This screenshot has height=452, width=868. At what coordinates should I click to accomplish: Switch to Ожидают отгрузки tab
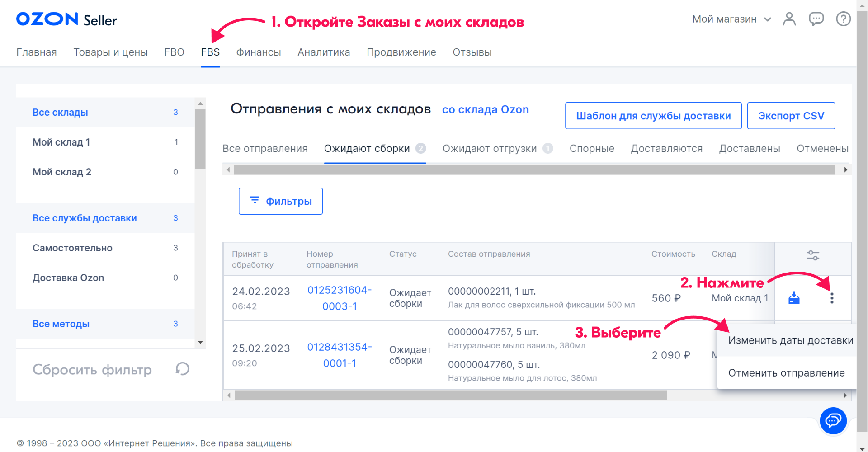[x=498, y=149]
